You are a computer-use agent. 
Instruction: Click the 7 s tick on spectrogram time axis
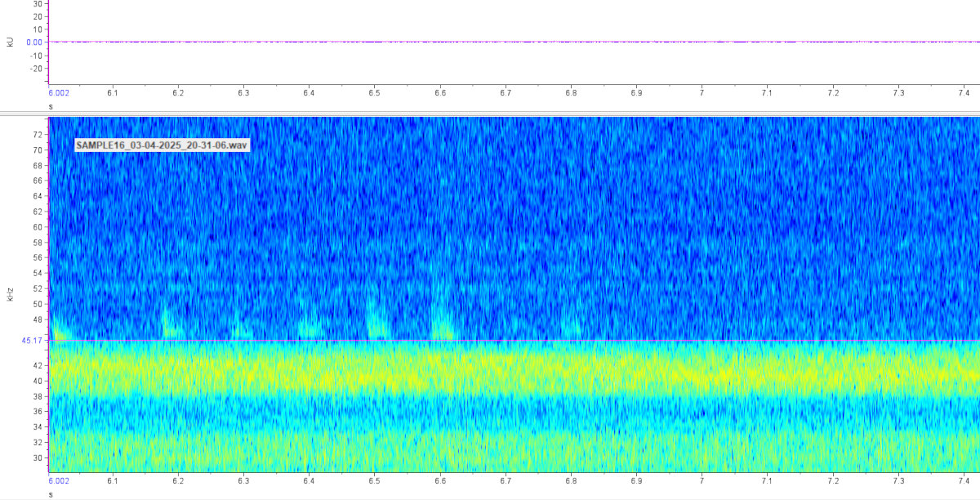coord(702,483)
